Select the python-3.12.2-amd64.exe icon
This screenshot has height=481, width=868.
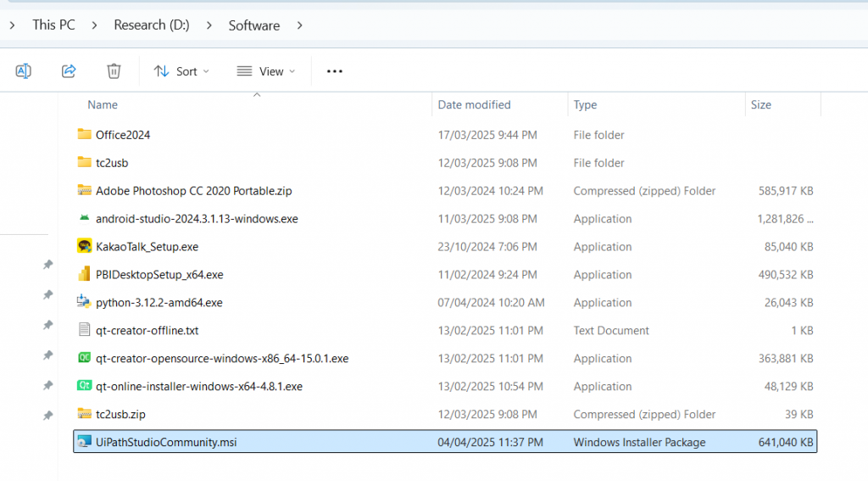pyautogui.click(x=84, y=301)
